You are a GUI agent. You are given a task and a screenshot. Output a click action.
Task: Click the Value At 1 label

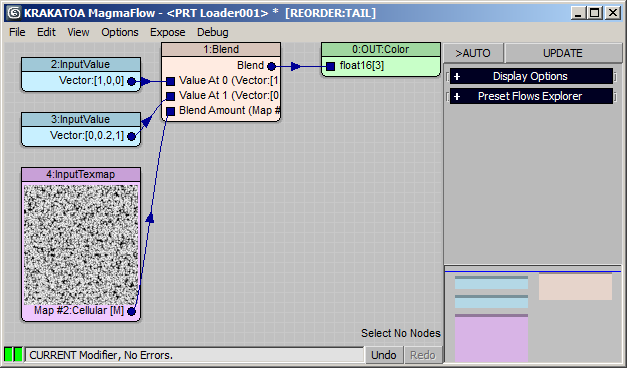pos(229,96)
